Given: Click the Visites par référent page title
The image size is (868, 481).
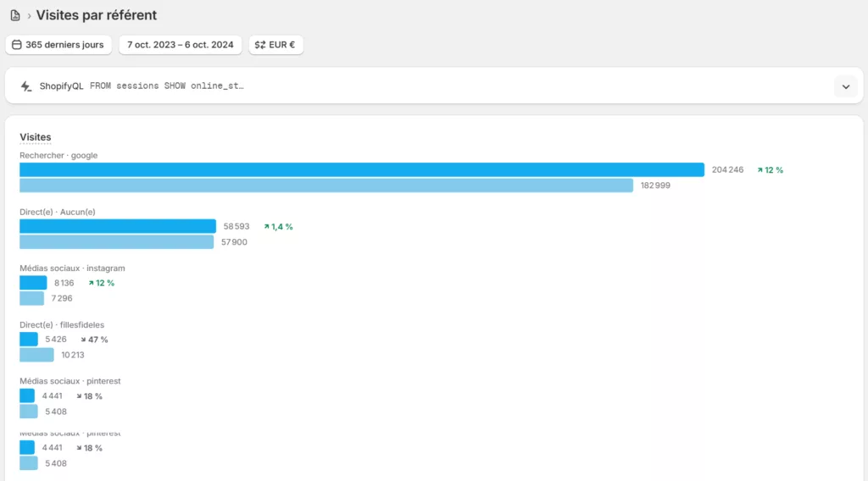Looking at the screenshot, I should tap(96, 15).
